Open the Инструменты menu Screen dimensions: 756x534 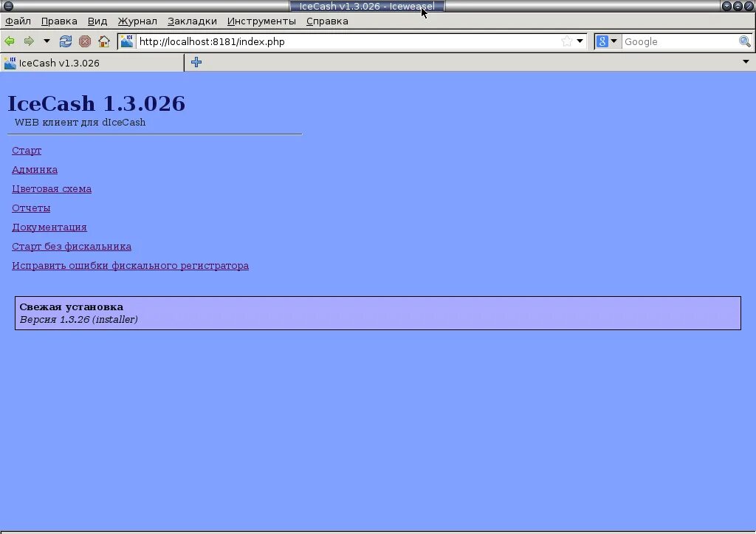(x=261, y=21)
